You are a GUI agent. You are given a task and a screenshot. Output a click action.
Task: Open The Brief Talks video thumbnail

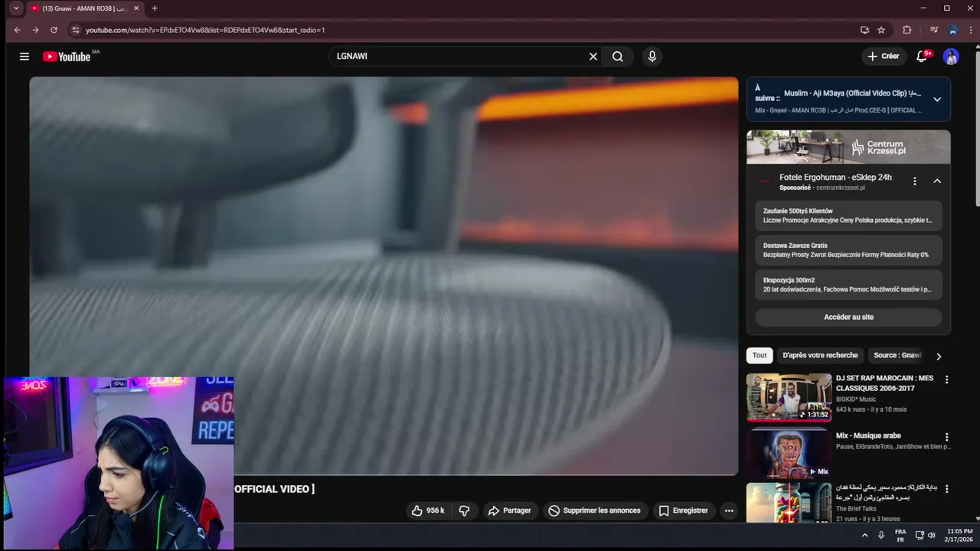point(789,503)
